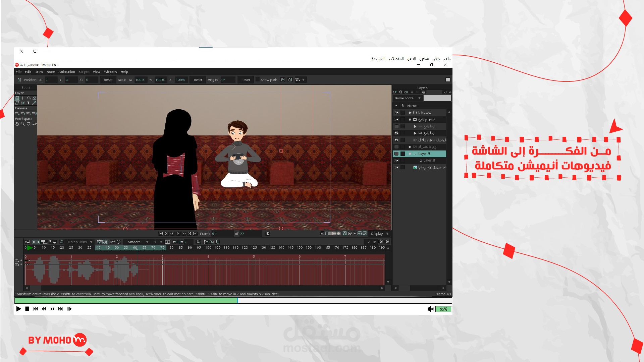This screenshot has height=362, width=644.
Task: Click the timeline zoom out magnifier
Action: (381, 242)
